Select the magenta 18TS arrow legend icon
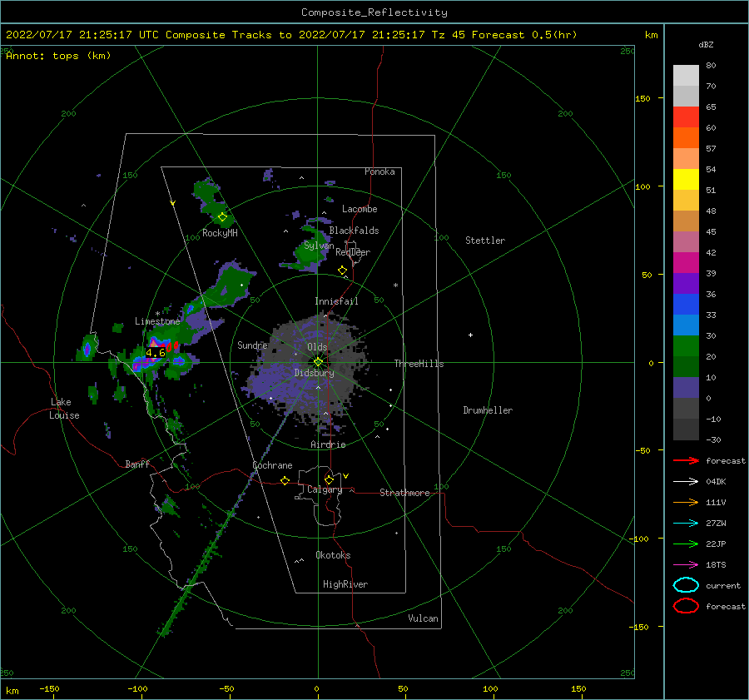 (686, 565)
